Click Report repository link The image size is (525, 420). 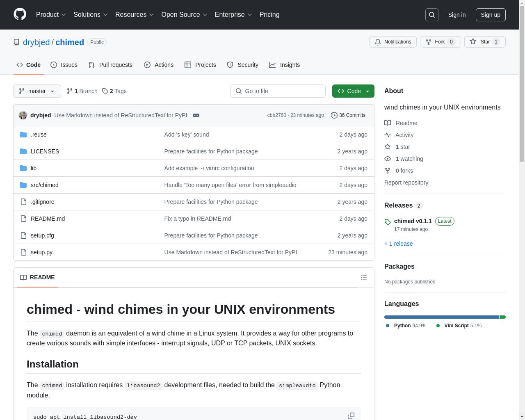(406, 183)
